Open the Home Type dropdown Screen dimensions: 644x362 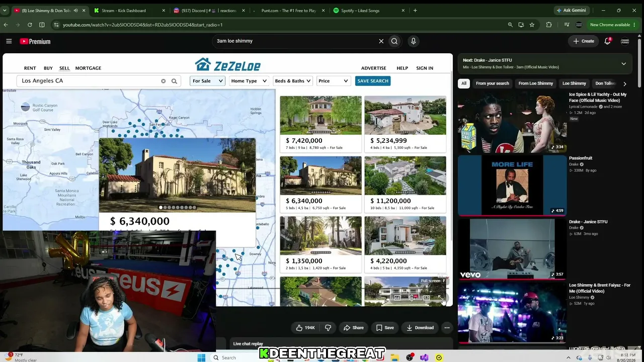[249, 81]
